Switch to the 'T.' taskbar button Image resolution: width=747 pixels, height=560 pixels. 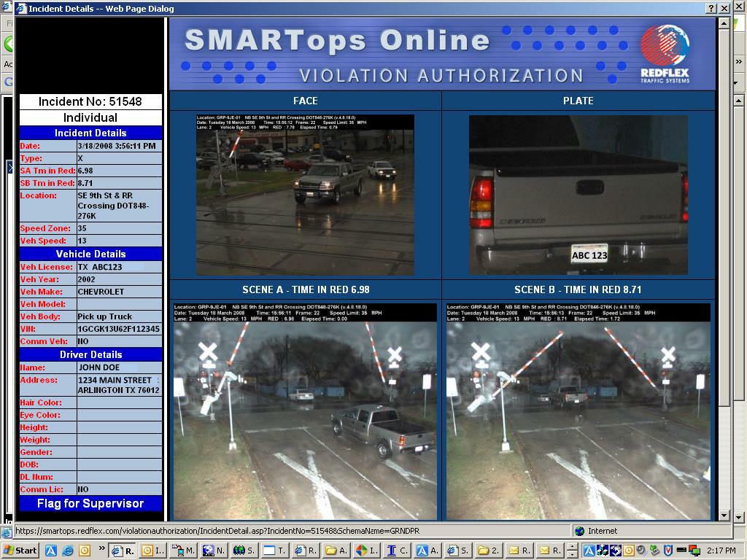(x=275, y=551)
